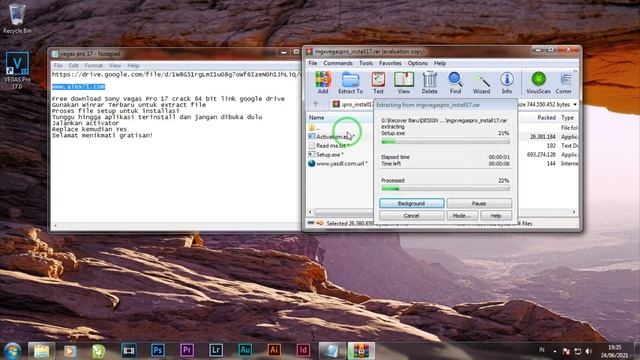This screenshot has height=360, width=640.
Task: Open the Recycle Bin desktop icon
Action: [x=17, y=19]
